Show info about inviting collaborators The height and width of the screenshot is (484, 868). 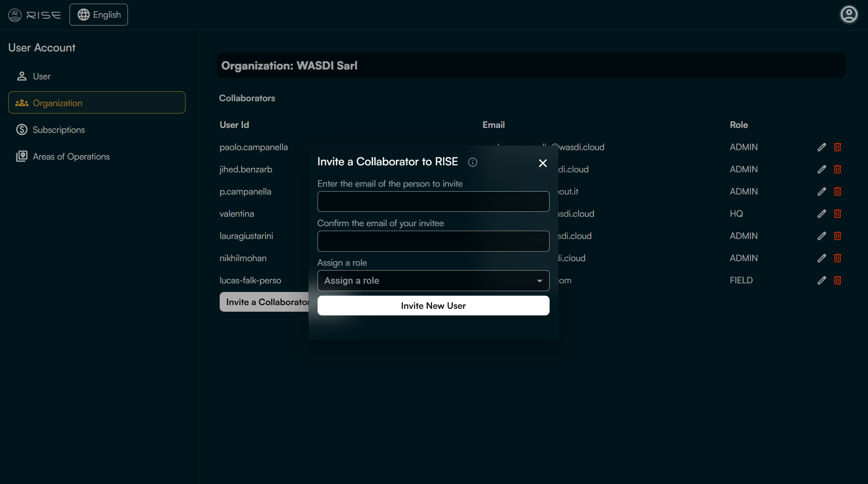tap(473, 162)
